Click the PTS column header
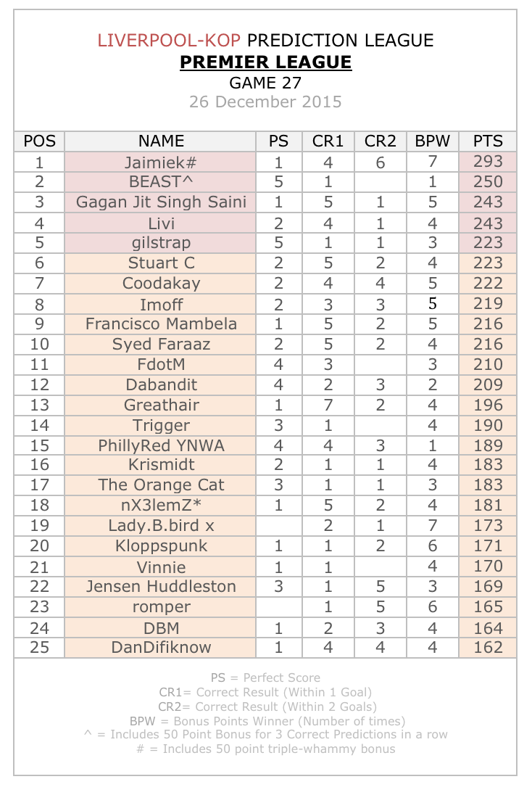This screenshot has height=795, width=532. [x=488, y=141]
